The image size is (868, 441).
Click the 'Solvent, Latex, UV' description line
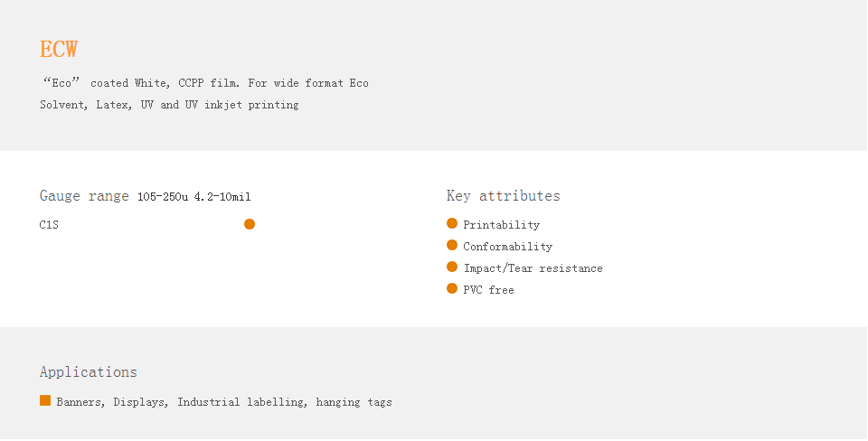click(169, 105)
